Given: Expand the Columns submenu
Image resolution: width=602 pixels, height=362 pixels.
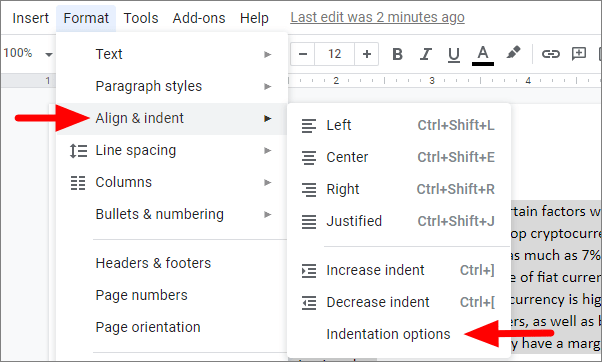Looking at the screenshot, I should point(172,182).
